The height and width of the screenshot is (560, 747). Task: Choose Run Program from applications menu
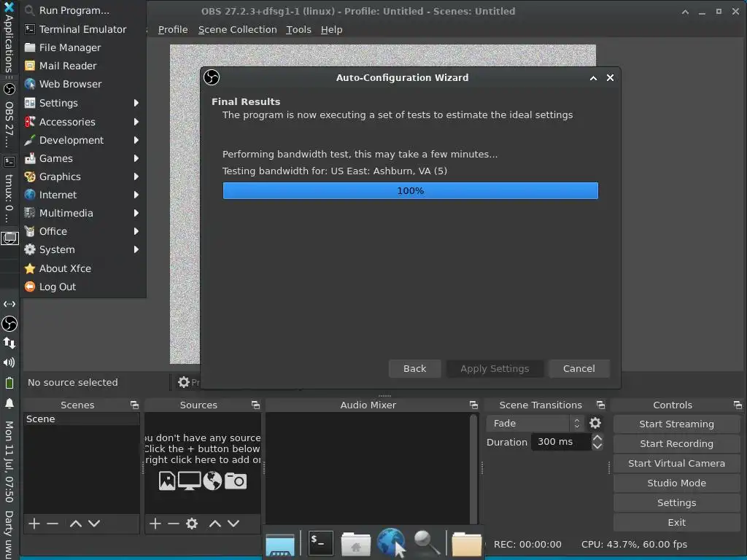point(83,10)
